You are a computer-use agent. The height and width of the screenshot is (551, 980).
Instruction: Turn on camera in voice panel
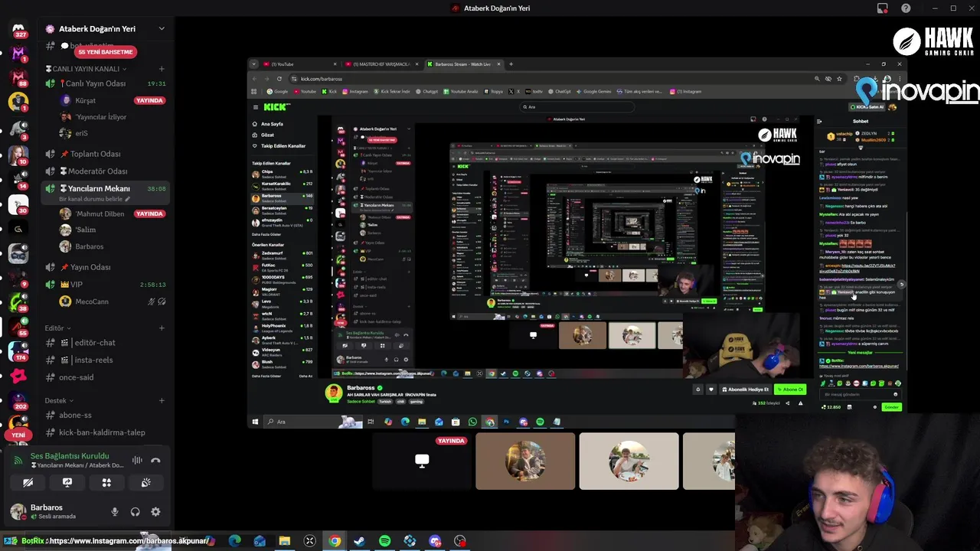(28, 483)
